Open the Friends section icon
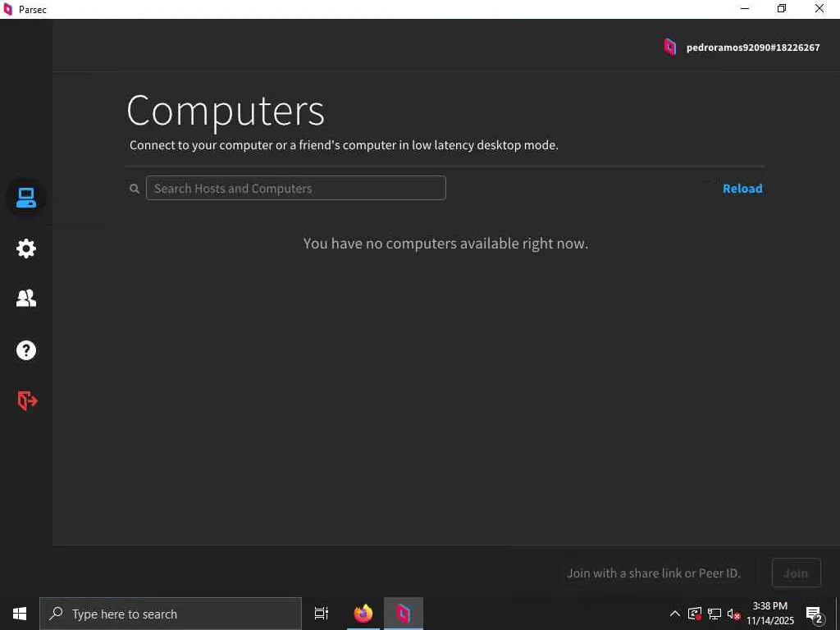 click(25, 298)
